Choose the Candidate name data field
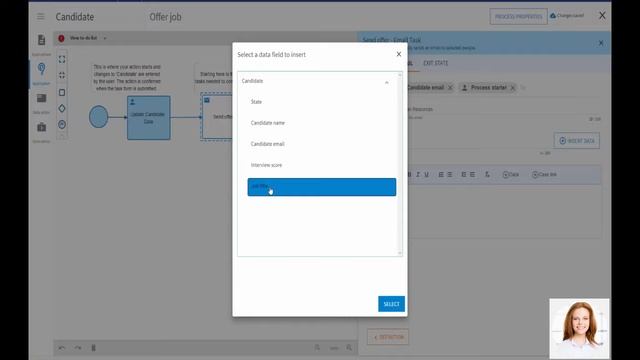The image size is (640, 360). [x=322, y=123]
